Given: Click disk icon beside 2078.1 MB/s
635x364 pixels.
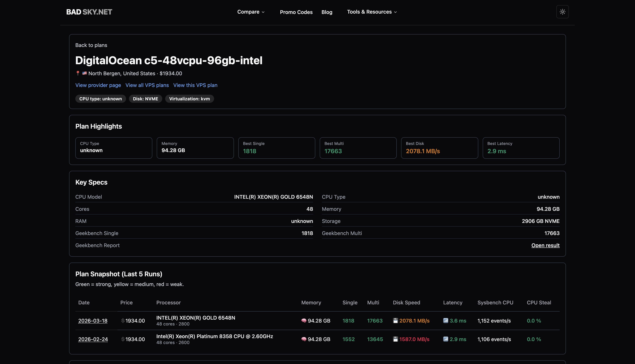Looking at the screenshot, I should click(x=395, y=321).
